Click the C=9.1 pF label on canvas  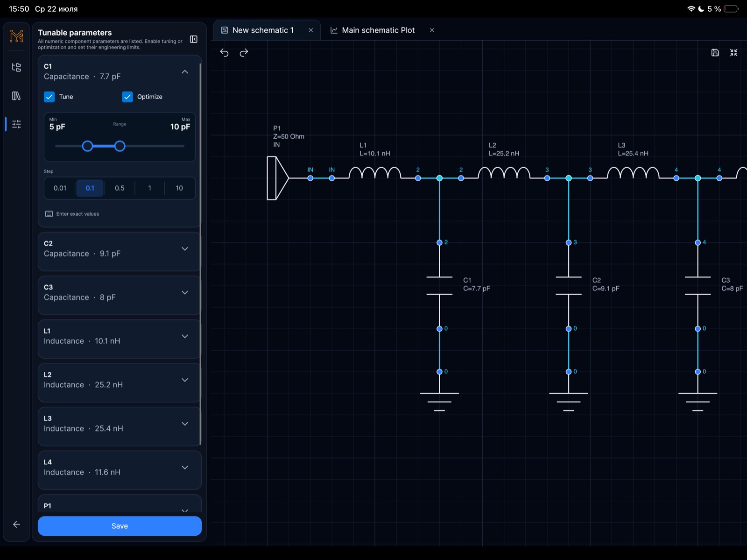pyautogui.click(x=606, y=289)
